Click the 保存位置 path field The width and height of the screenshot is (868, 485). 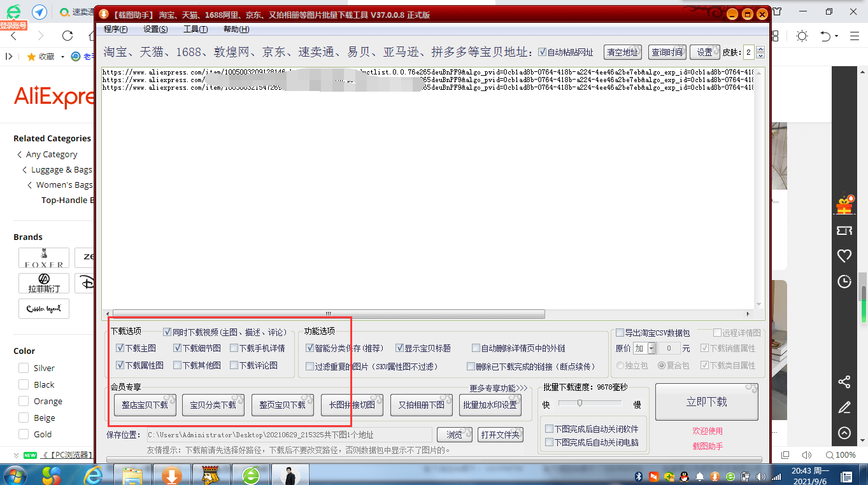click(290, 435)
